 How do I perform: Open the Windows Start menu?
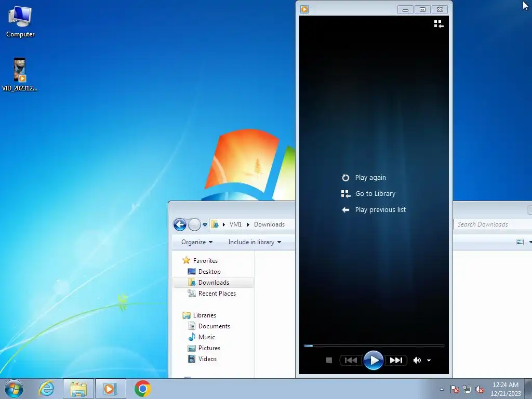point(14,389)
